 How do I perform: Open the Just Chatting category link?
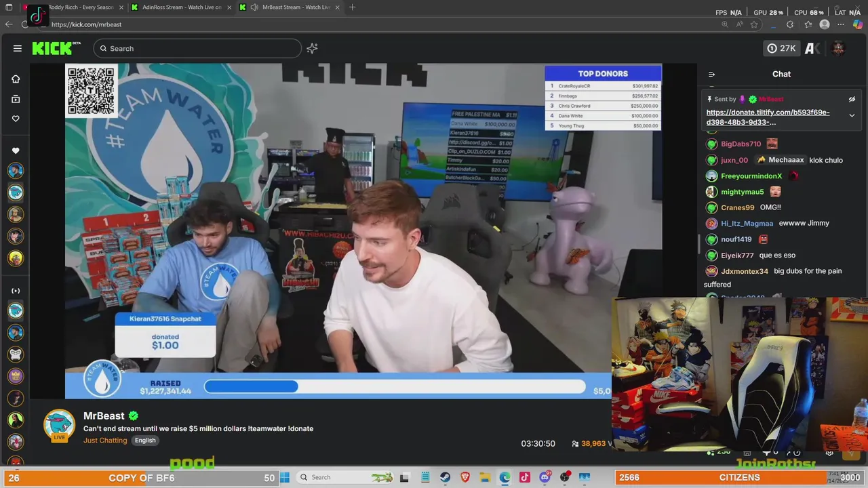click(x=105, y=440)
